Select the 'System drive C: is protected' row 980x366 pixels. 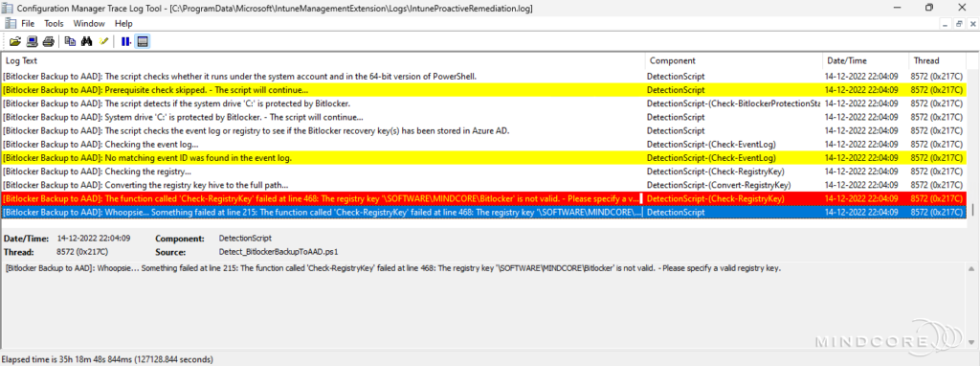click(483, 117)
